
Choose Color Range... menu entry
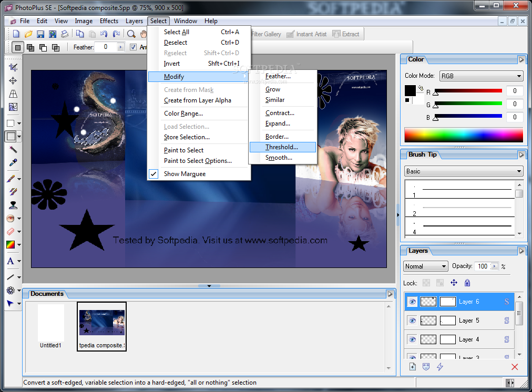pos(200,114)
